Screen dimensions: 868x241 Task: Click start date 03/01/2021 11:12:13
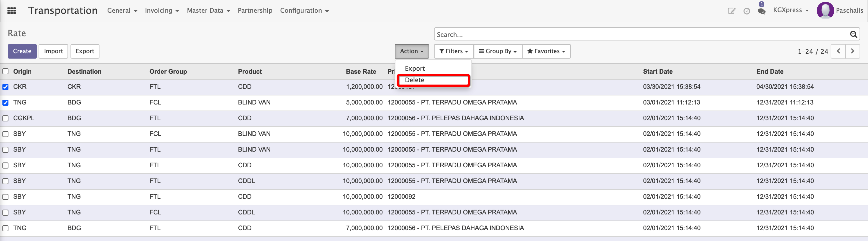click(671, 102)
